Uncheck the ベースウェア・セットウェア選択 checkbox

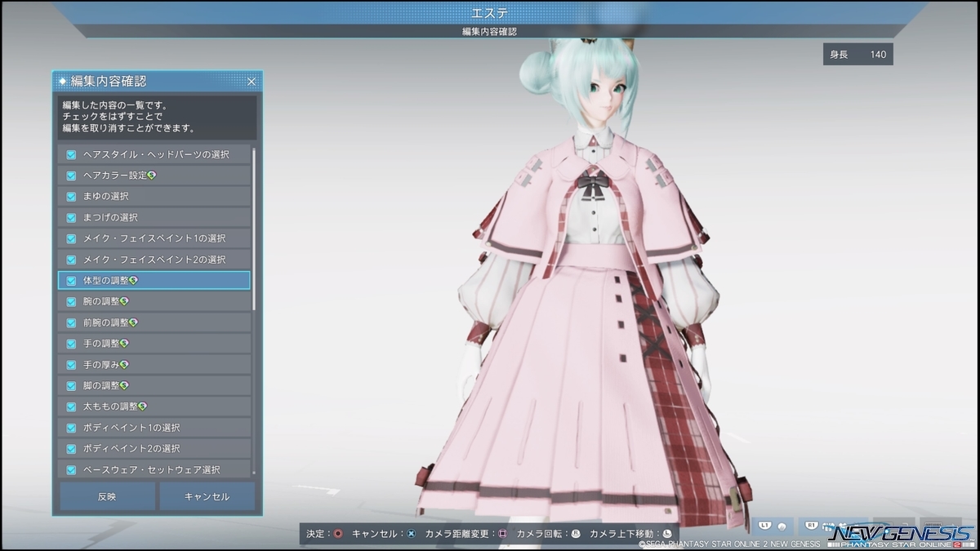(x=71, y=469)
